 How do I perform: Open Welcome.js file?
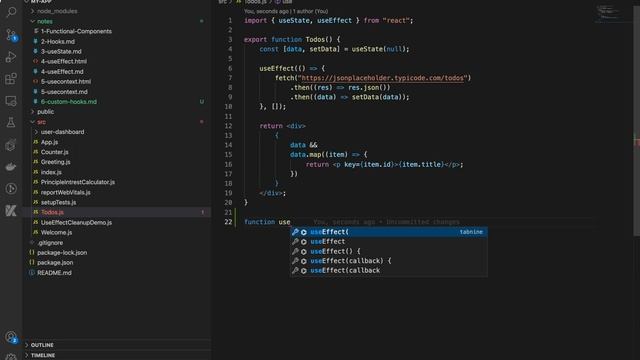click(x=56, y=232)
